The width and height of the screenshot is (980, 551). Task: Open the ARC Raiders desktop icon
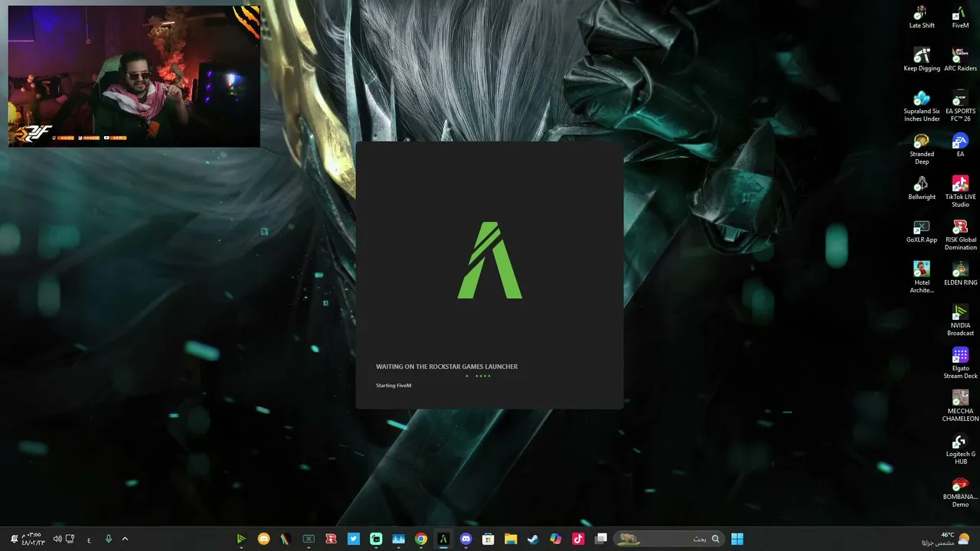pos(960,60)
